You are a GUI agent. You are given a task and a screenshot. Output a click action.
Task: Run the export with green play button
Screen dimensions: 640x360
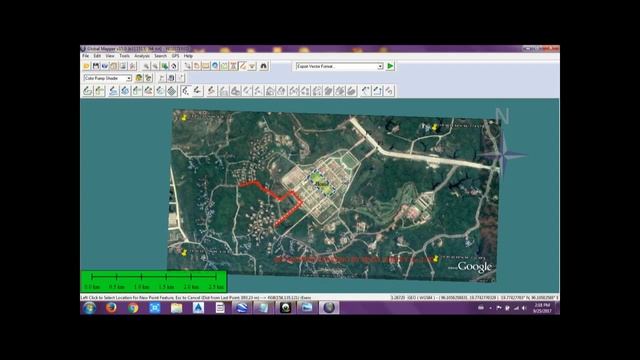pyautogui.click(x=390, y=66)
